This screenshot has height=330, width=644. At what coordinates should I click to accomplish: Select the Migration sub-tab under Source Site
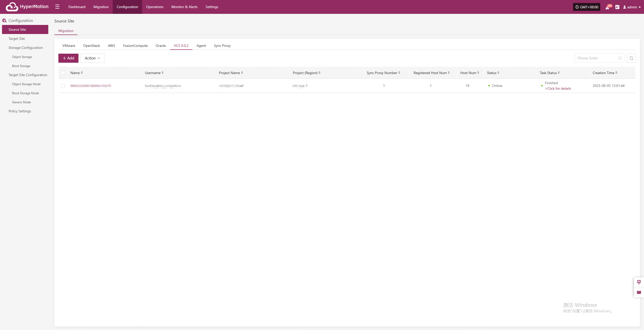click(x=66, y=31)
